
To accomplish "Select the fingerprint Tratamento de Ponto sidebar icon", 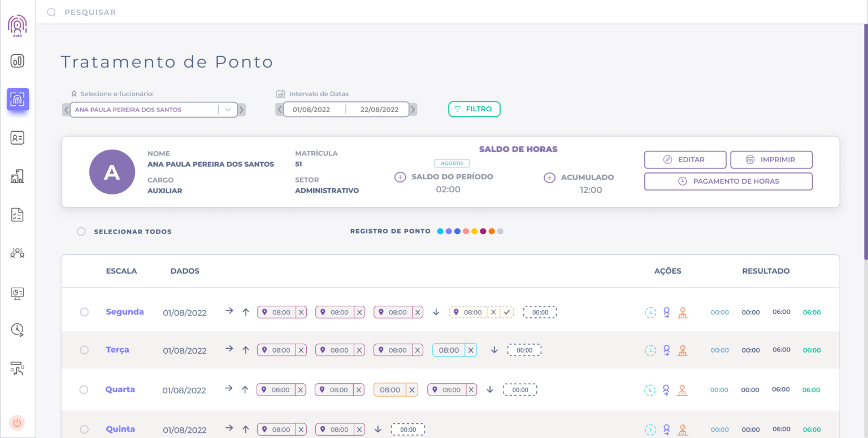I will coord(17,99).
